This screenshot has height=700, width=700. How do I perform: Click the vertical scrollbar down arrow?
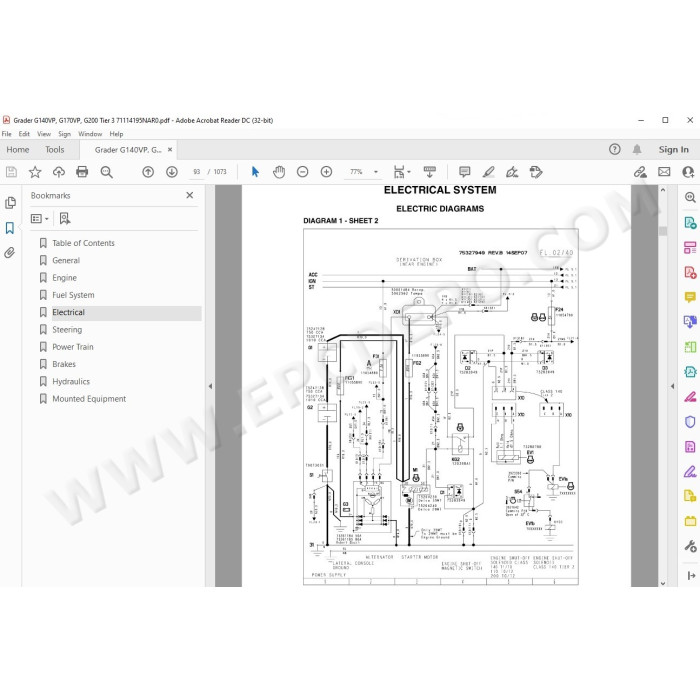pos(663,583)
